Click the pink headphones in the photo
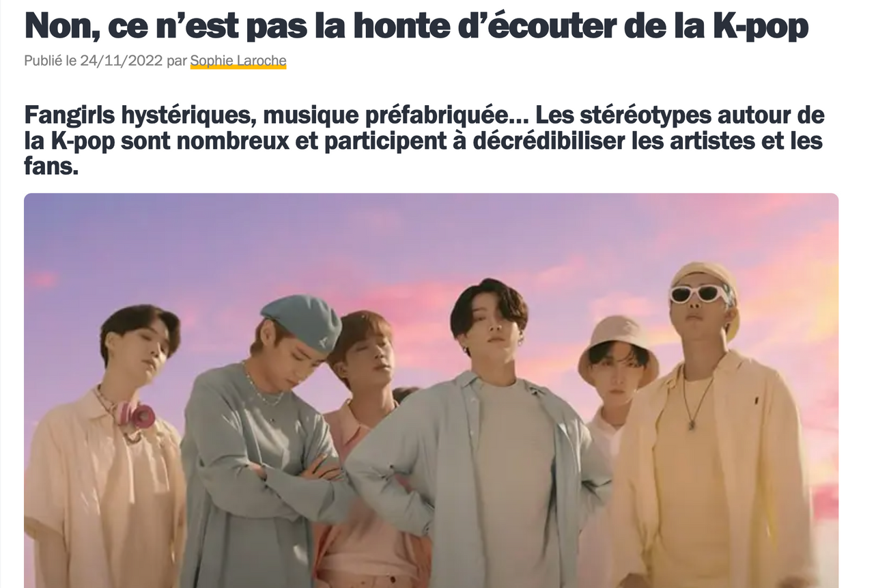Screen dimensions: 876x588 click(x=134, y=415)
